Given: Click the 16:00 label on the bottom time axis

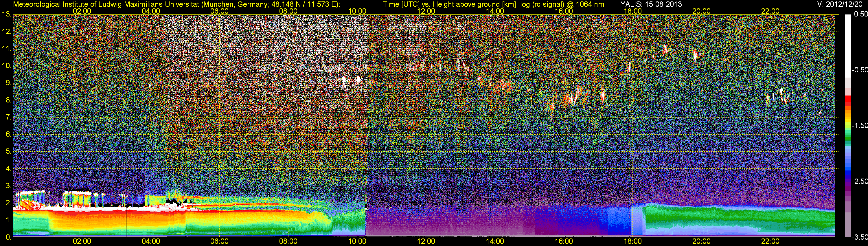Looking at the screenshot, I should (x=564, y=241).
